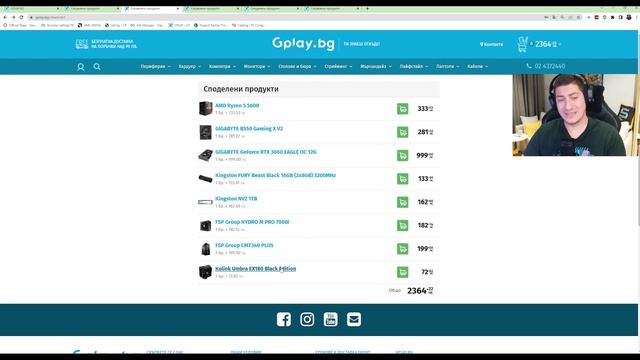Click the Kingston NV2 SSD thumbnail
Viewport: 640px width, 360px height.
click(205, 202)
